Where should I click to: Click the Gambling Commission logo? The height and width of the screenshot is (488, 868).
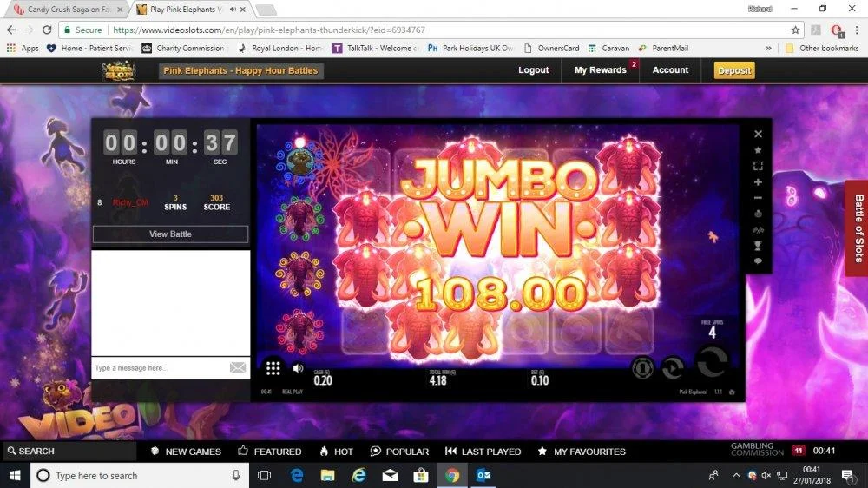(x=757, y=449)
